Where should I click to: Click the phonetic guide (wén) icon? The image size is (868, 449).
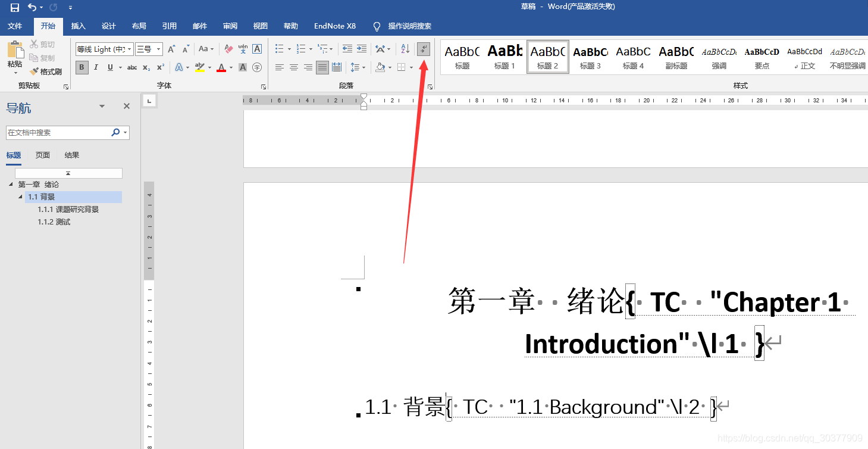tap(243, 49)
